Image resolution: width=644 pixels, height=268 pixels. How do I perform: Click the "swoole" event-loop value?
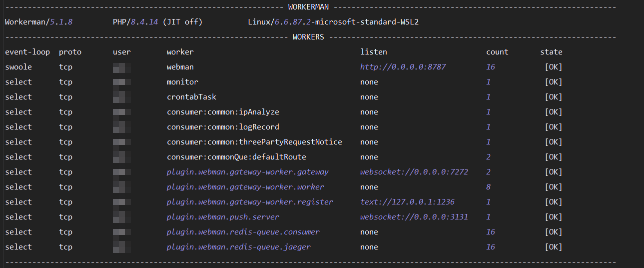click(x=18, y=67)
